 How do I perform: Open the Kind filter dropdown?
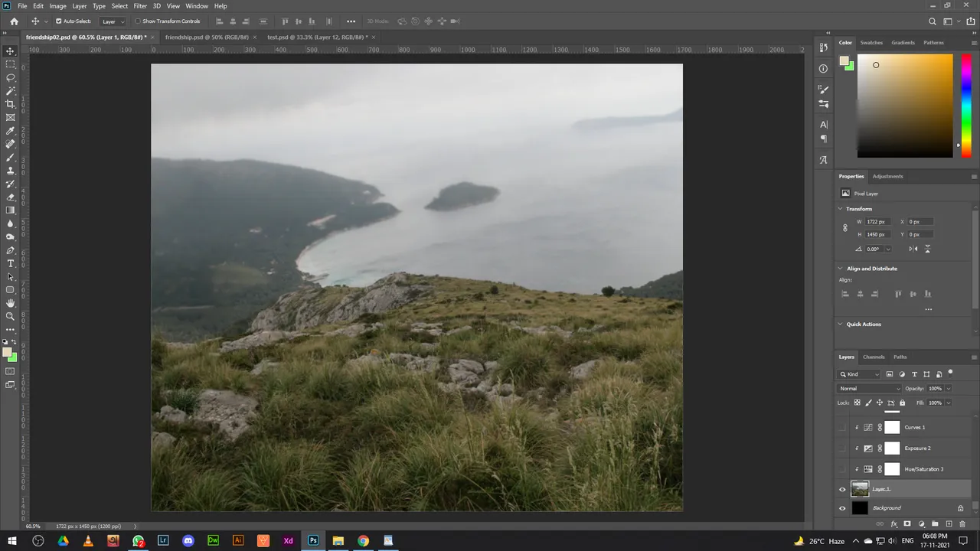861,374
